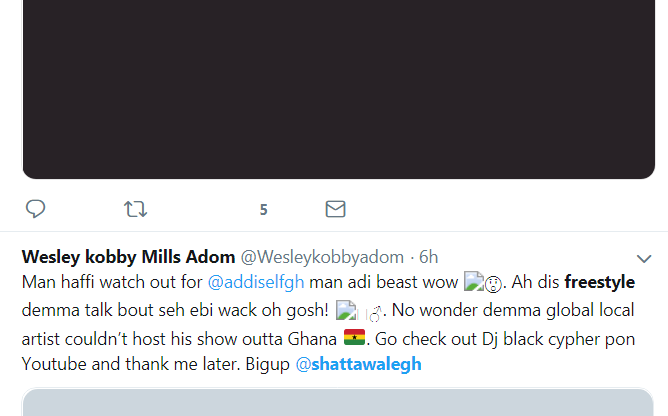Open tweet by clicking 'No wonder demma' text
The width and height of the screenshot is (668, 416).
(435, 310)
